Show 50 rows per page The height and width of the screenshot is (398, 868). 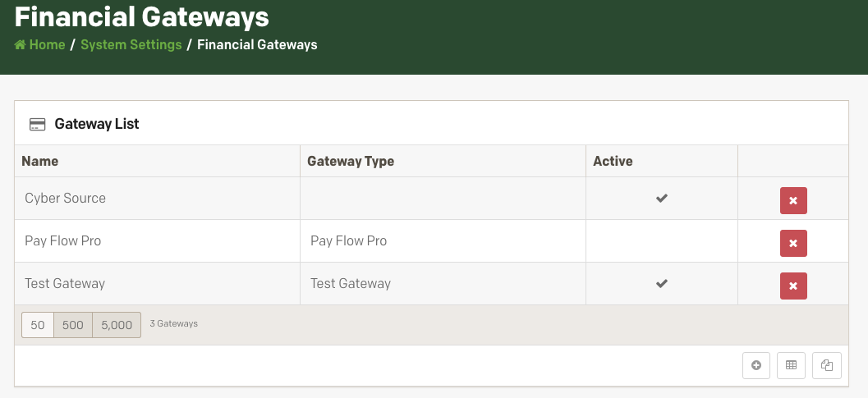tap(38, 325)
